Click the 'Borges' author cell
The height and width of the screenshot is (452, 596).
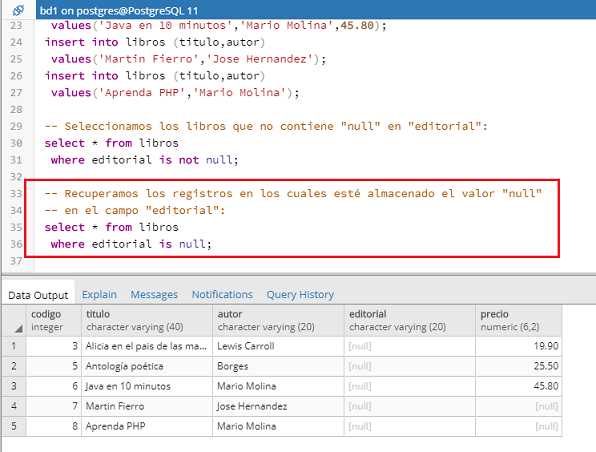pos(279,366)
